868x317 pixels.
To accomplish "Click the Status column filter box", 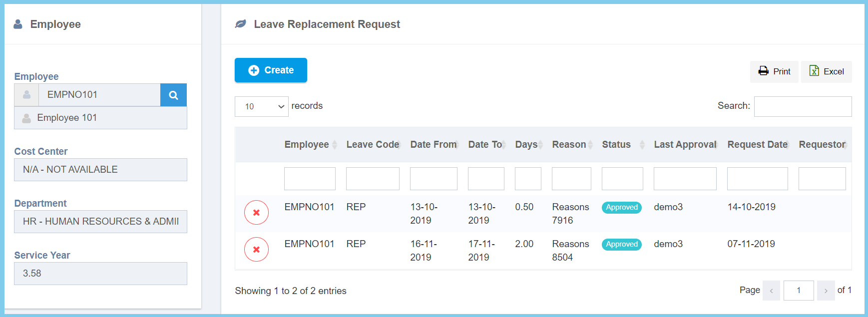I will (x=622, y=179).
